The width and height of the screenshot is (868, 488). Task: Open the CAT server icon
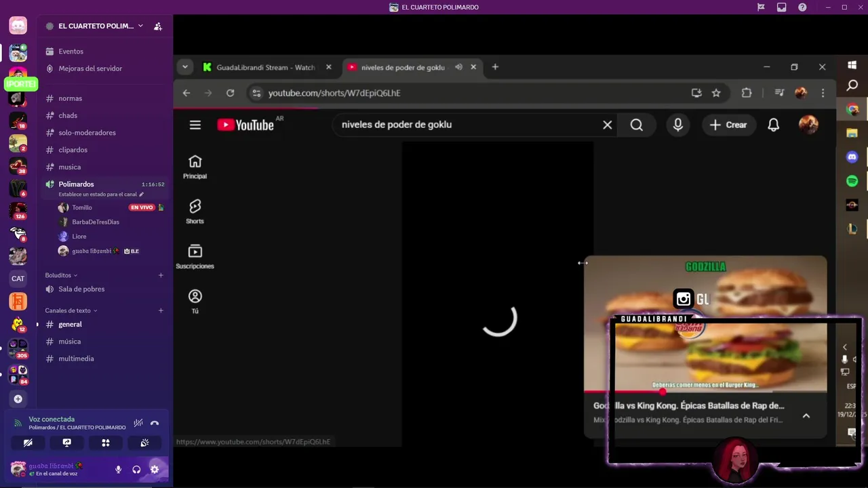click(x=18, y=279)
